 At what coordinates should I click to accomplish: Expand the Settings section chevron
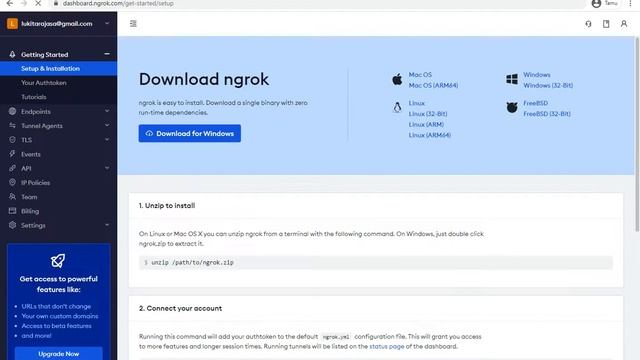point(107,225)
